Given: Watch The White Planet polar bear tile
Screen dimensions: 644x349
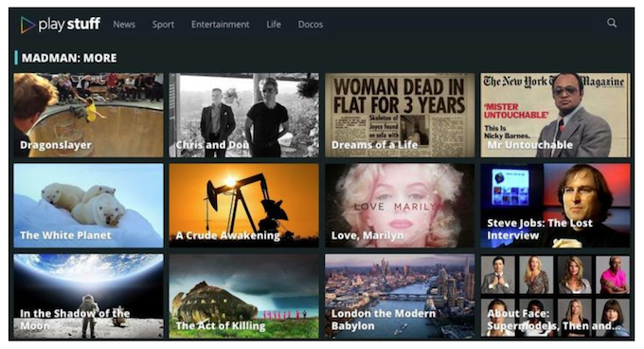Looking at the screenshot, I should click(88, 206).
